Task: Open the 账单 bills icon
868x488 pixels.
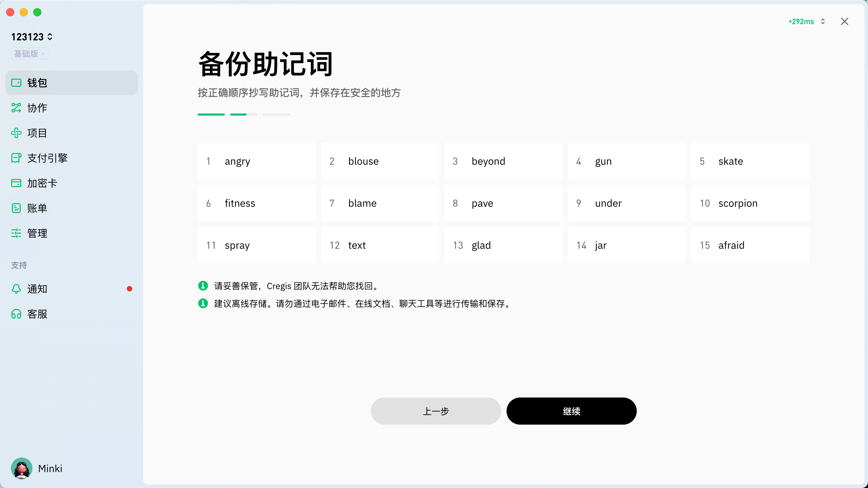Action: point(16,208)
